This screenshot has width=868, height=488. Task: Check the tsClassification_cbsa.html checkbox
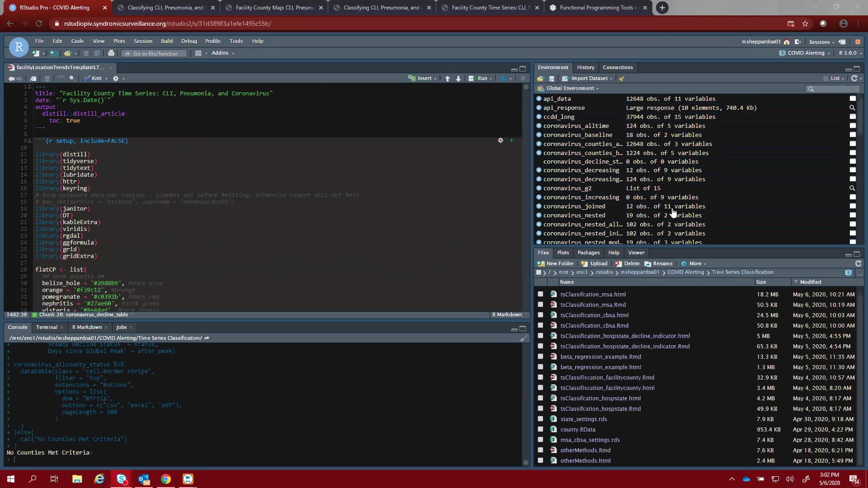[540, 315]
